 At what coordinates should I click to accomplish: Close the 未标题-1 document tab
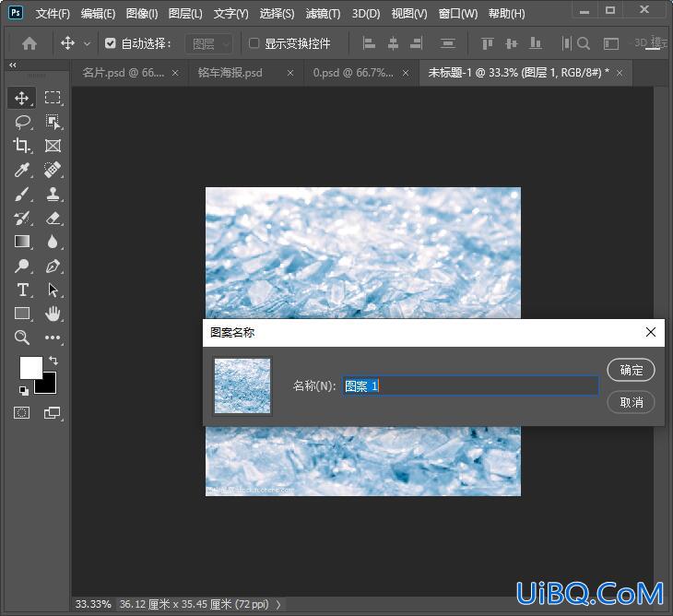pos(620,74)
